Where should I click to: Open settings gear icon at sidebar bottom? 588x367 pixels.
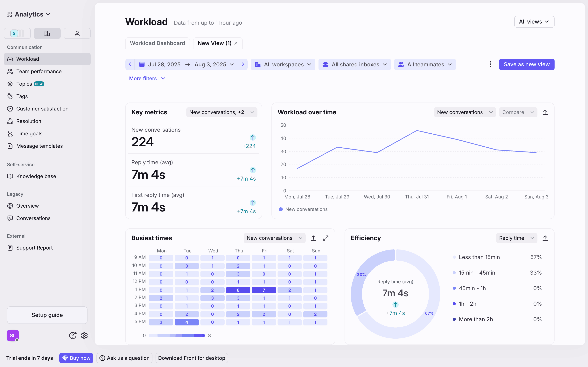(84, 336)
